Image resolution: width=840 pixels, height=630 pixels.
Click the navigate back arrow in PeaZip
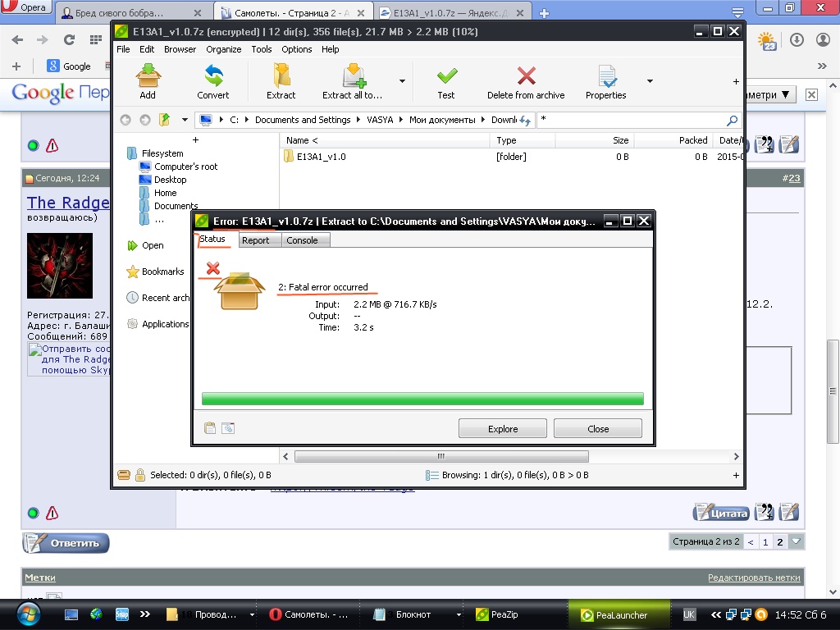[x=126, y=120]
